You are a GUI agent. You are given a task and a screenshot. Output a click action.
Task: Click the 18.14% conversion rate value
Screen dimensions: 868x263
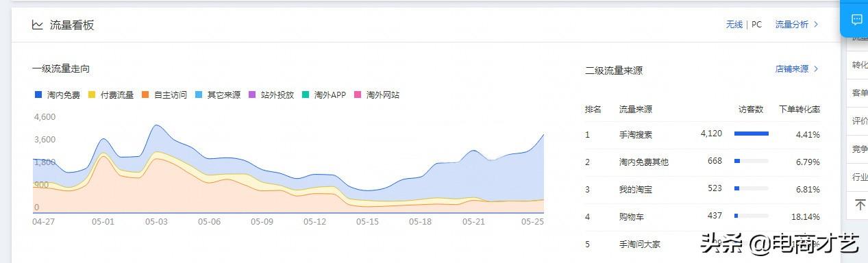(x=806, y=217)
